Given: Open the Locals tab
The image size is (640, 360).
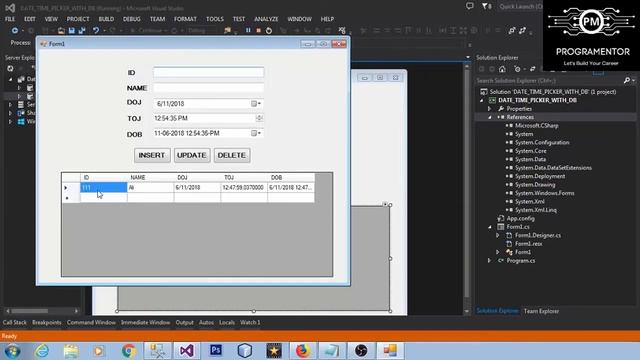Looking at the screenshot, I should [227, 322].
